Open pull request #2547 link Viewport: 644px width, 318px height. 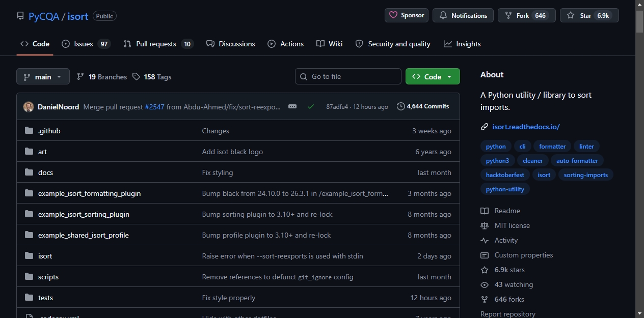154,107
